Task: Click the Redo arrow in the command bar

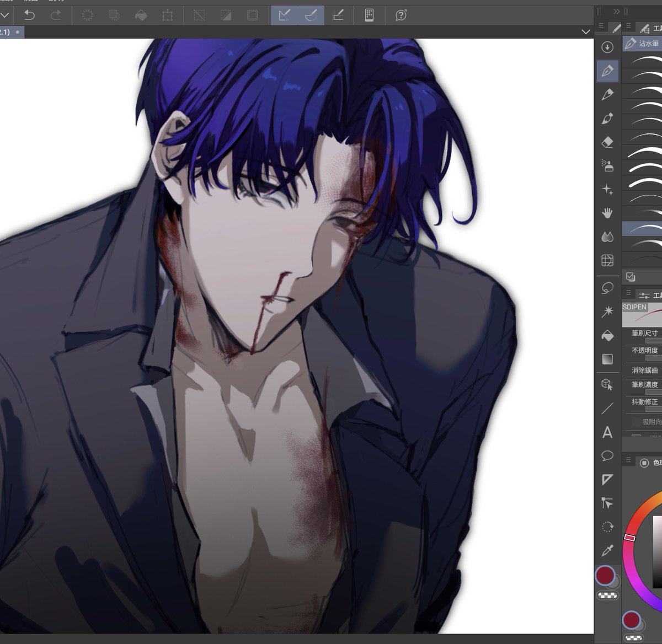Action: [56, 15]
